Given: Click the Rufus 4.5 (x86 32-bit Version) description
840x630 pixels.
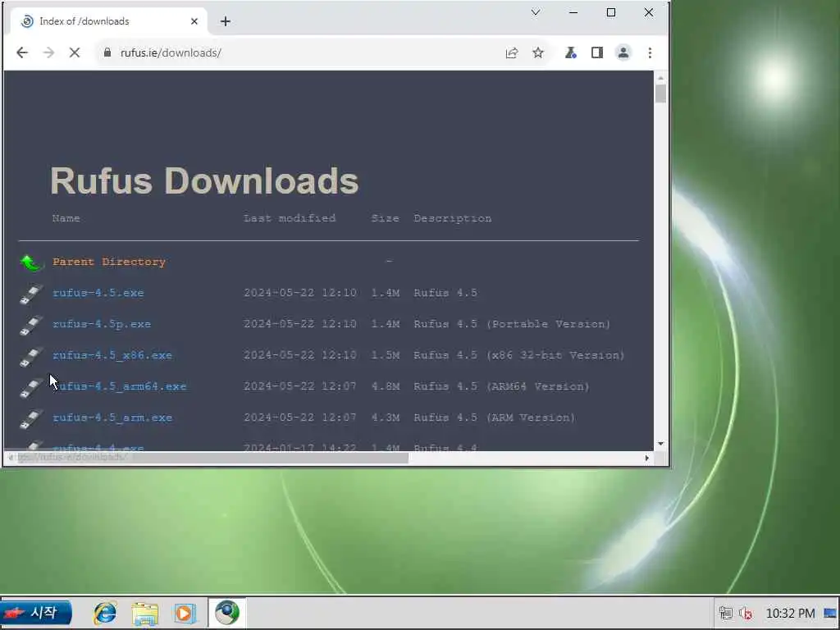Looking at the screenshot, I should coord(519,355).
